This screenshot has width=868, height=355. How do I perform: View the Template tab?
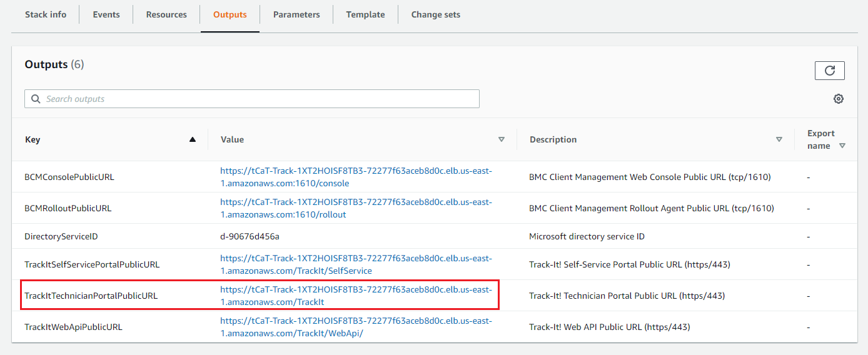(x=365, y=14)
